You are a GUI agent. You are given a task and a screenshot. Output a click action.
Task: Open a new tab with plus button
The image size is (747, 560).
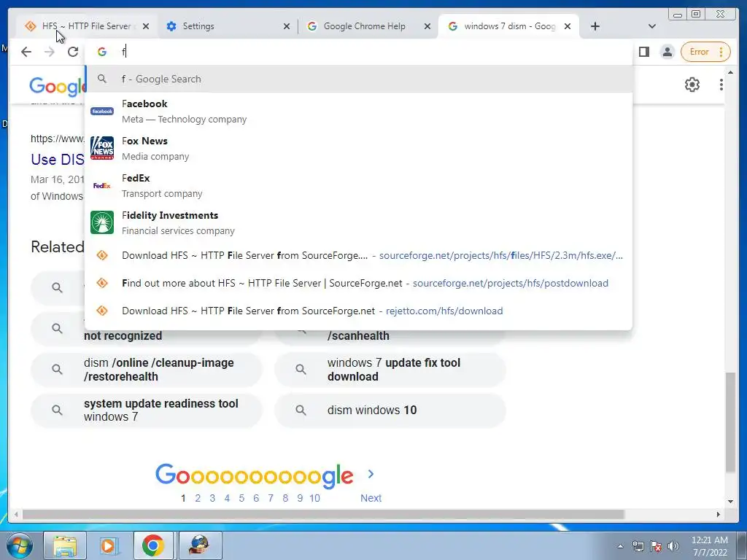pyautogui.click(x=595, y=26)
